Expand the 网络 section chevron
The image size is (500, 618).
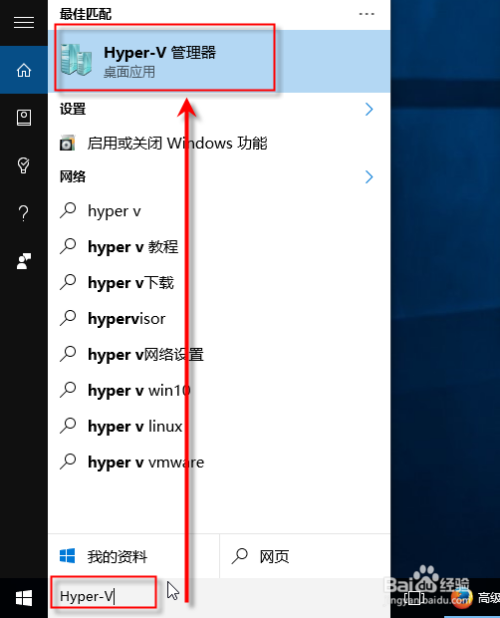coord(369,177)
